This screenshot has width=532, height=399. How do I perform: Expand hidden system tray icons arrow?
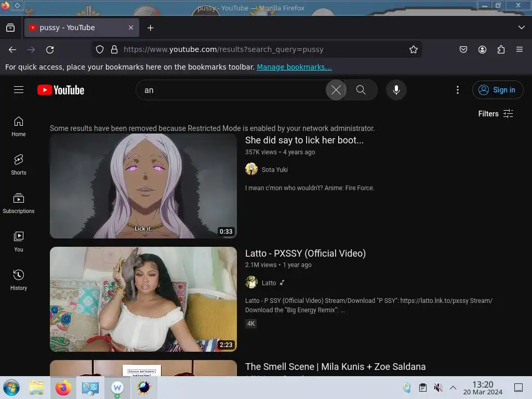coord(453,388)
